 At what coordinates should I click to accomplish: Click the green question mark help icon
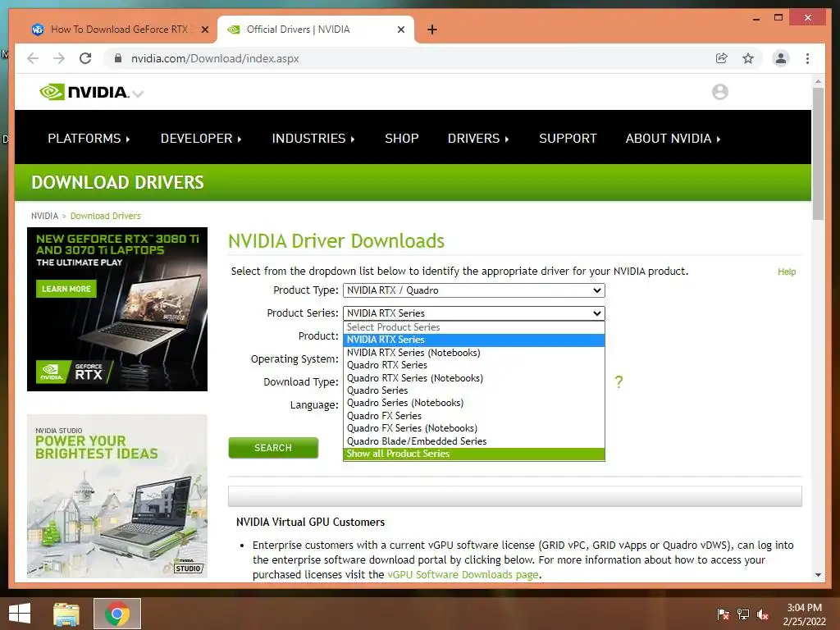(x=619, y=382)
